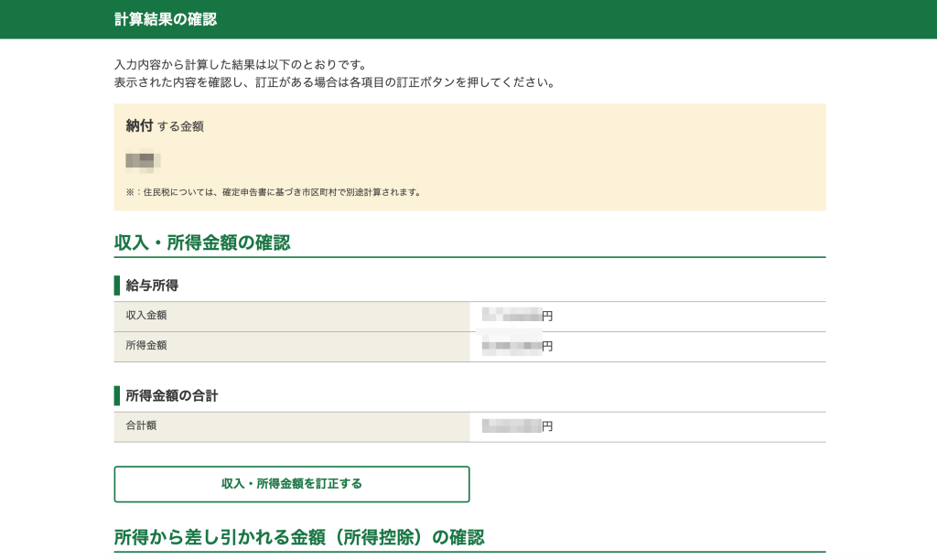Click the 収入・所得金額を訂正する button
937x560 pixels.
point(291,484)
